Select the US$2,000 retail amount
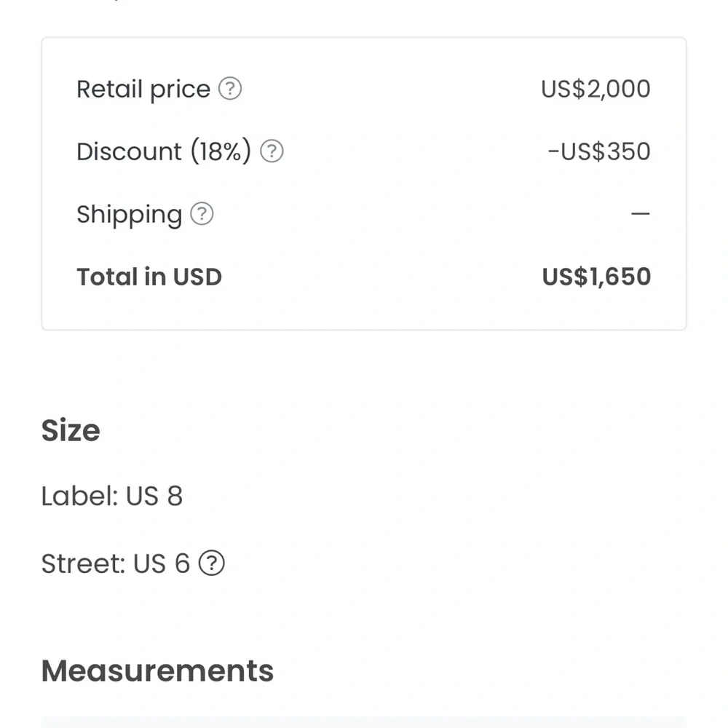The image size is (728, 728). coord(596,89)
